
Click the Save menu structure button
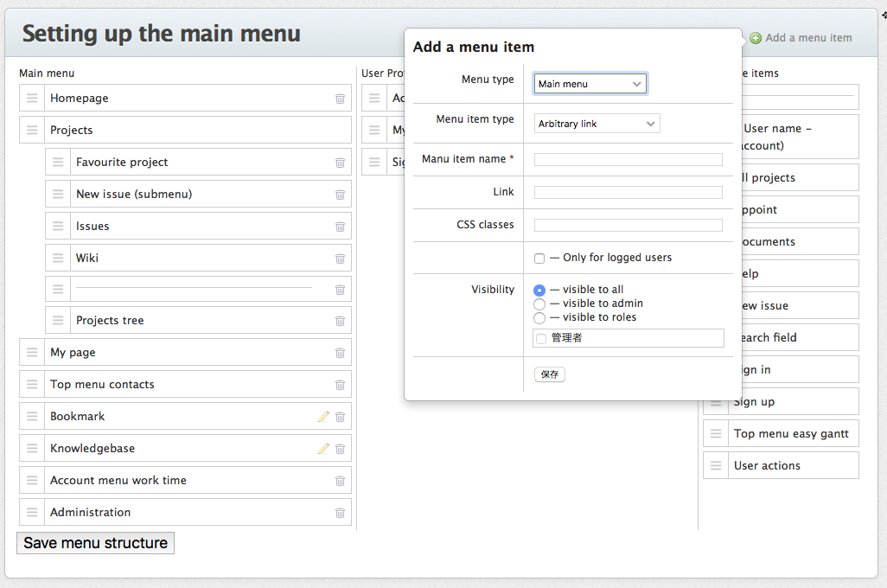click(x=94, y=543)
